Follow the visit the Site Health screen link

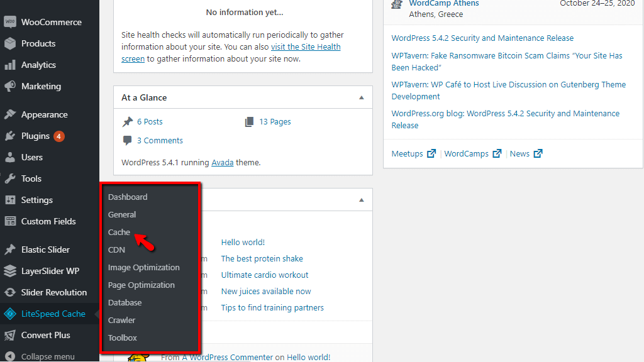pos(306,47)
